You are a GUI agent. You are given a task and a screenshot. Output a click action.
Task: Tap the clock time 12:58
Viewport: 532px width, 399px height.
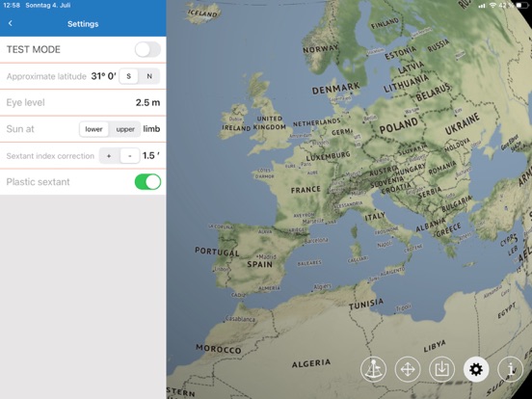(12, 6)
